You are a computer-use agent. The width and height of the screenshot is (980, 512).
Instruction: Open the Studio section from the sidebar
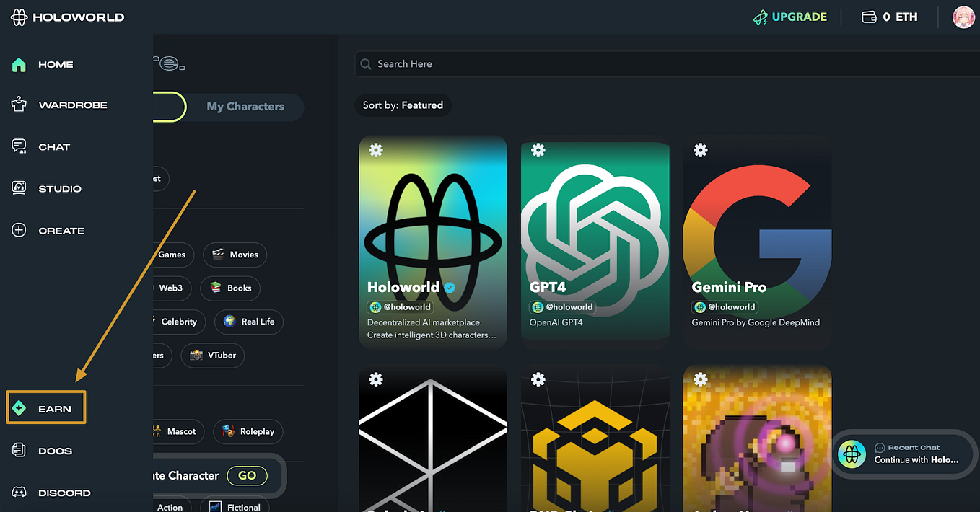click(x=19, y=188)
